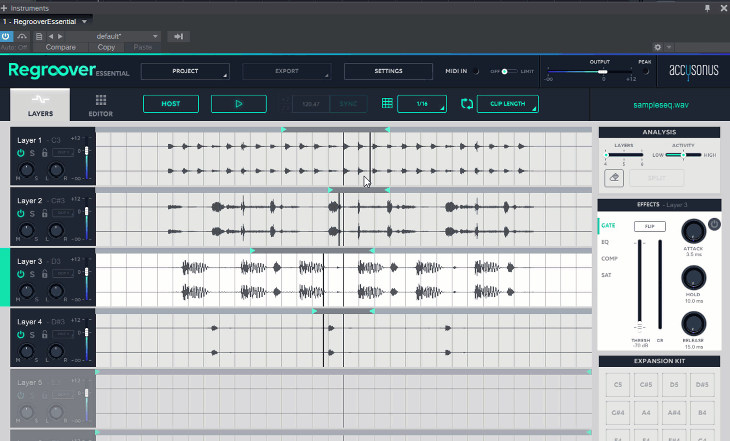Lock Layer 1 padlock icon
730x441 pixels.
click(45, 153)
